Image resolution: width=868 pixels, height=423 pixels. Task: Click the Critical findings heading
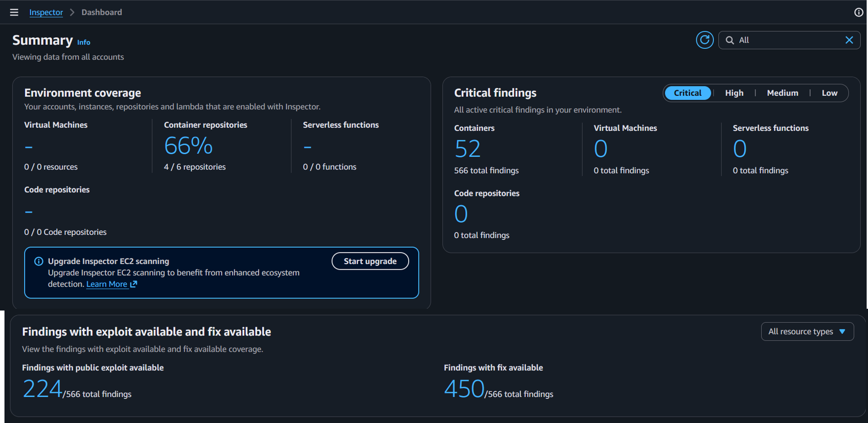(495, 93)
